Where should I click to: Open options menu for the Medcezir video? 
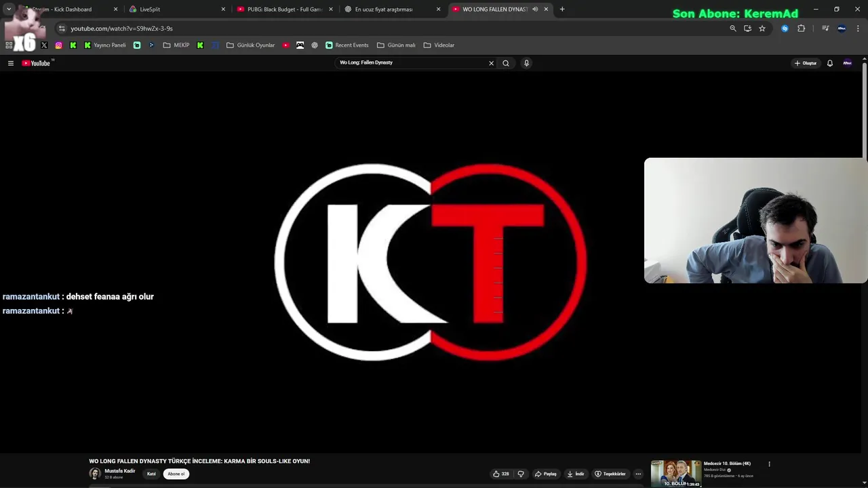(769, 464)
